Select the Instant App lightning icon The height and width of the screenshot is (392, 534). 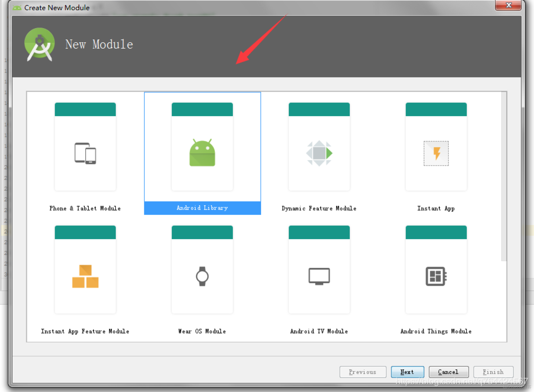[x=436, y=154]
